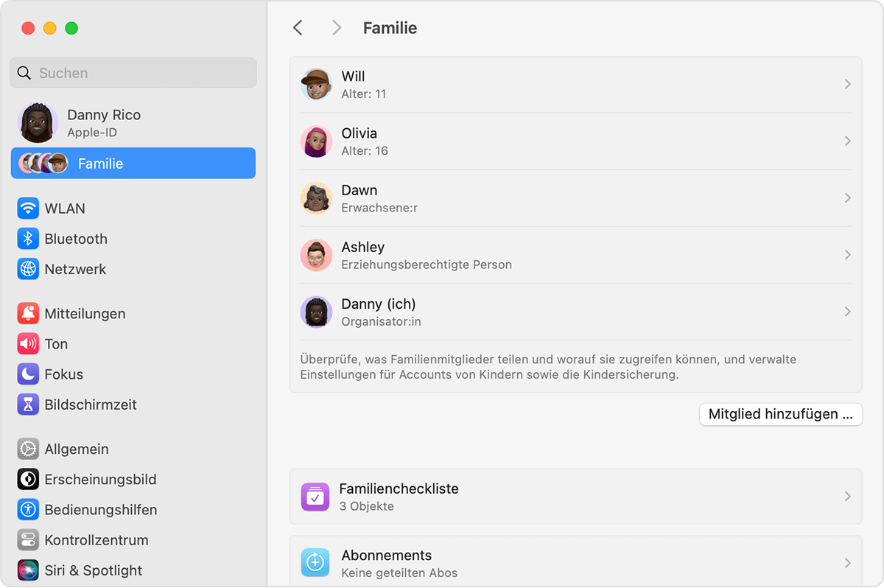Select Mitteilungen sidebar label
This screenshot has width=884, height=588.
[x=85, y=314]
